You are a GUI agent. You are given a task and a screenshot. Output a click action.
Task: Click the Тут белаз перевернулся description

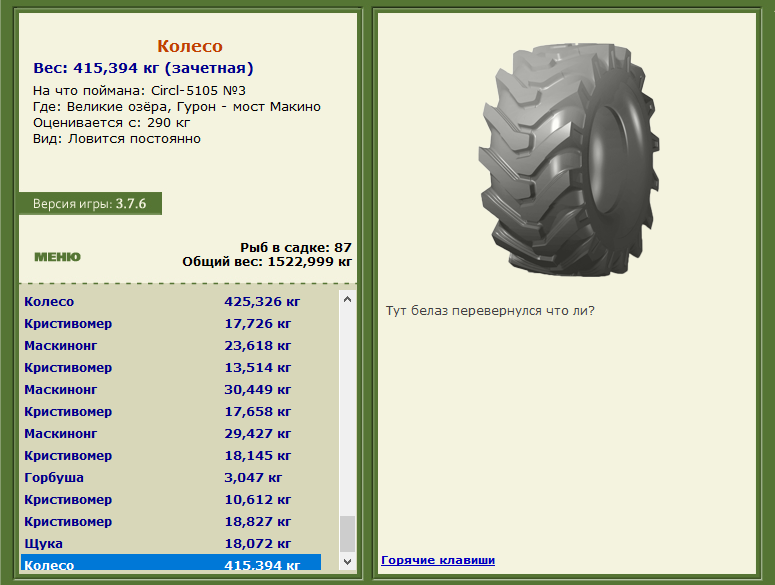[x=490, y=311]
